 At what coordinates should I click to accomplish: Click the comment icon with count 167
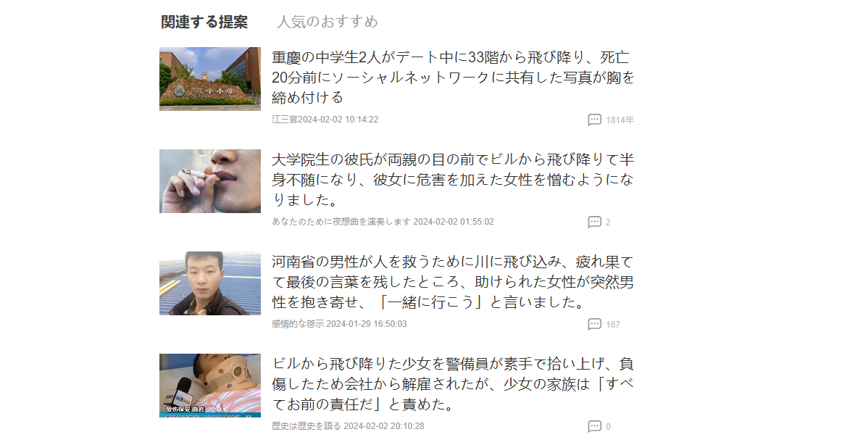point(595,324)
